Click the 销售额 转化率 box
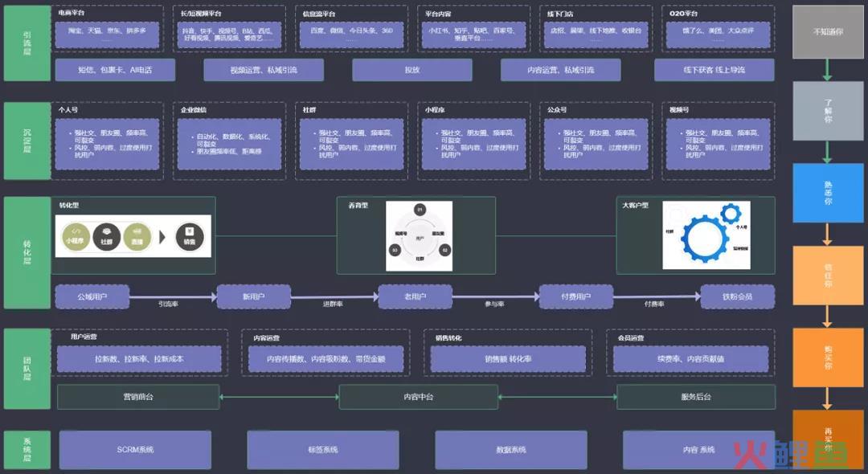868x474 pixels. 508,359
